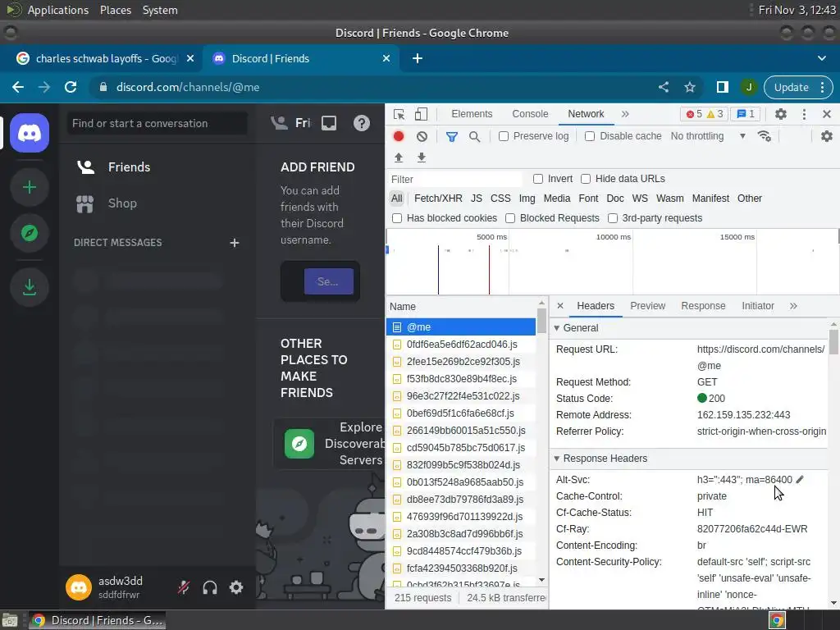Toggle the network filter funnel icon
The height and width of the screenshot is (630, 840).
[452, 137]
